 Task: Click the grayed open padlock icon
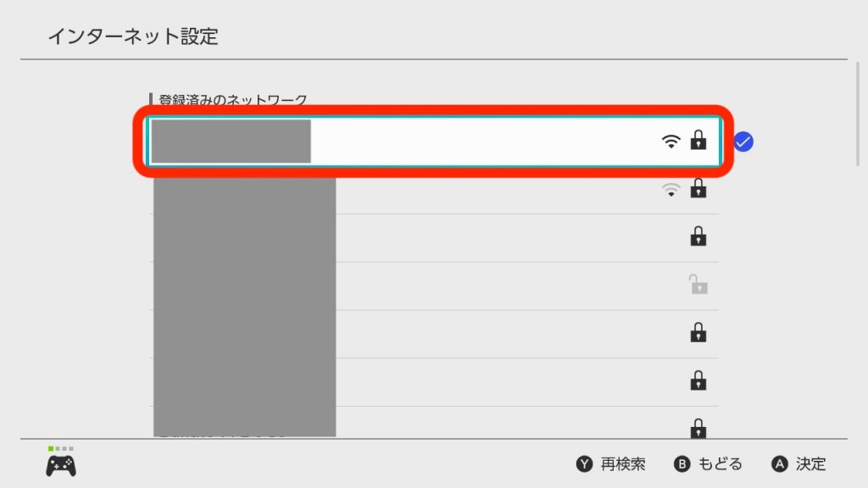698,285
